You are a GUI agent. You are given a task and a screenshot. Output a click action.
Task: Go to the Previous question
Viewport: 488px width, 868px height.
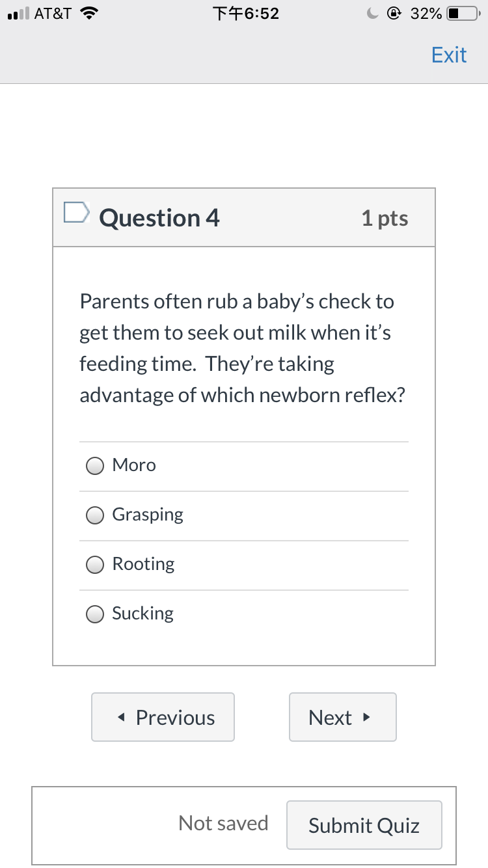[163, 717]
